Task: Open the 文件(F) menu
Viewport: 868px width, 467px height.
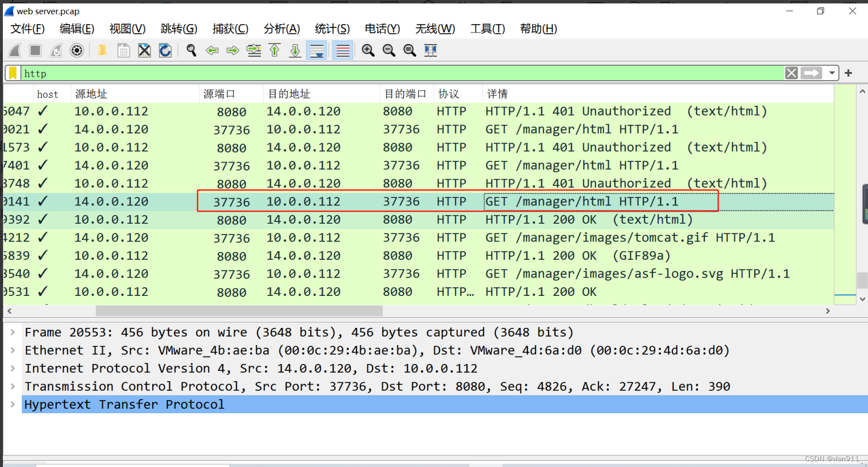Action: click(27, 29)
